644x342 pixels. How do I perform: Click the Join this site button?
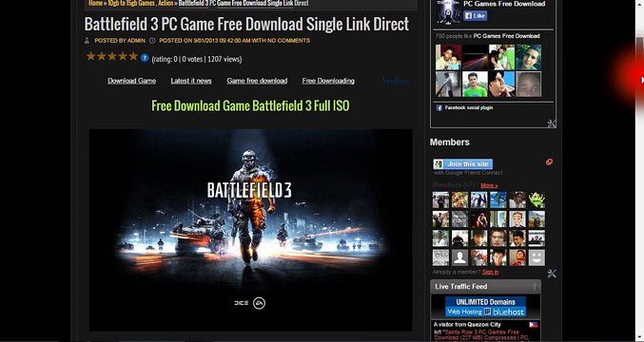point(463,164)
